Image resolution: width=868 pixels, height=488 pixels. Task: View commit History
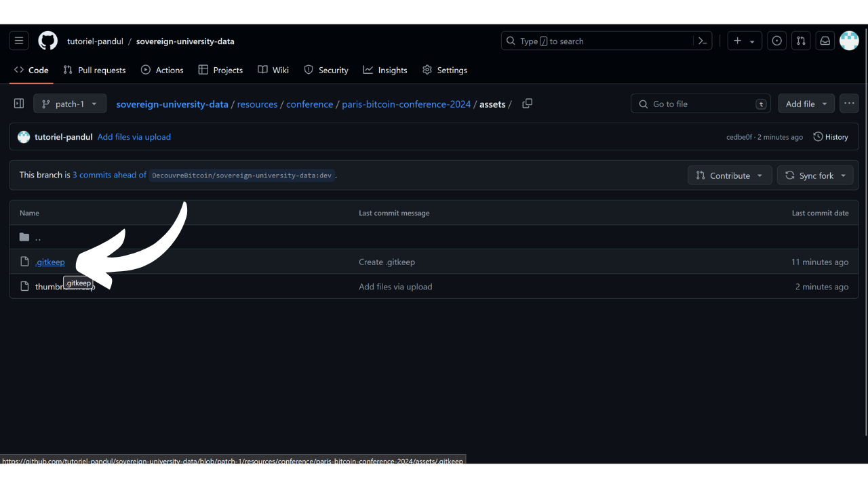click(x=831, y=137)
